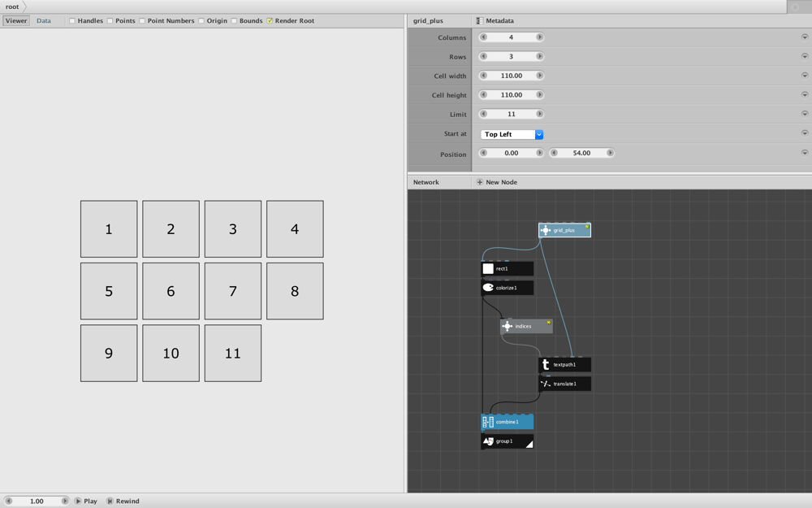Decrease the frame number
The height and width of the screenshot is (508, 812).
(8, 501)
